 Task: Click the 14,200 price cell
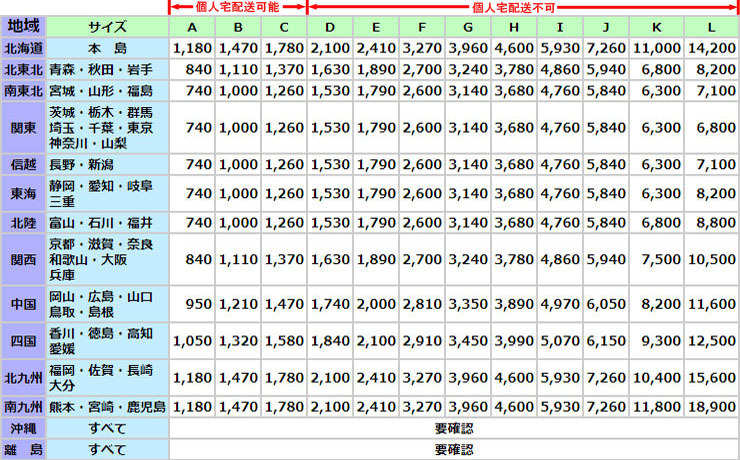[x=710, y=47]
